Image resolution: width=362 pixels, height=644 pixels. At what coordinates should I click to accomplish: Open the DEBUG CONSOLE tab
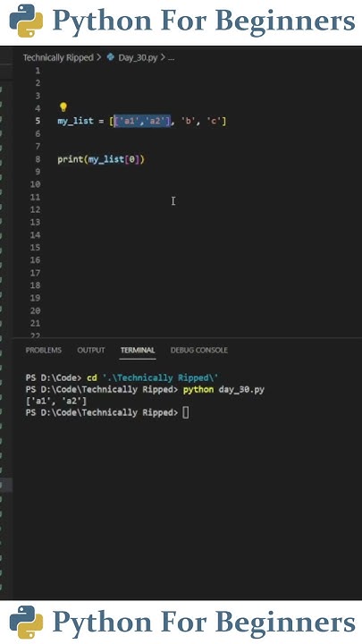[199, 350]
